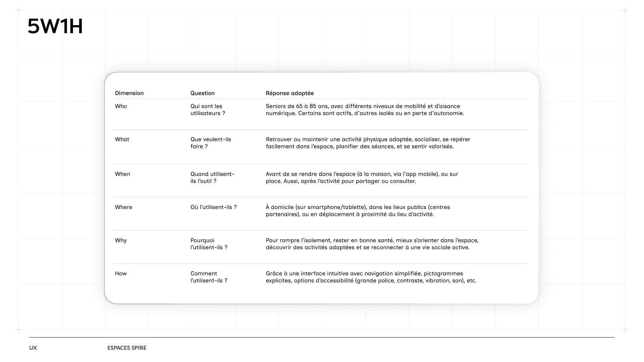Select the Dimension column header
This screenshot has height=362, width=644.
coord(129,93)
